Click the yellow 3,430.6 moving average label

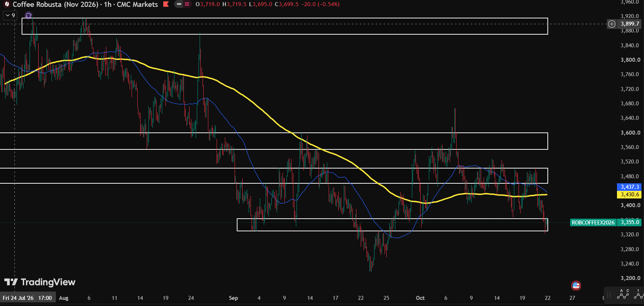pos(629,194)
